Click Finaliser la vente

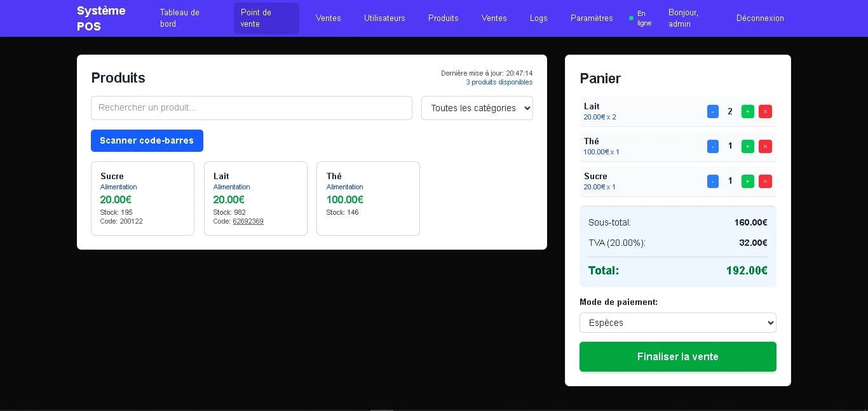[677, 356]
